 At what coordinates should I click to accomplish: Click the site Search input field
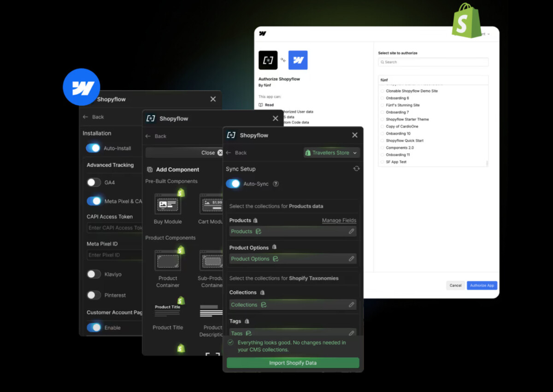tap(433, 62)
